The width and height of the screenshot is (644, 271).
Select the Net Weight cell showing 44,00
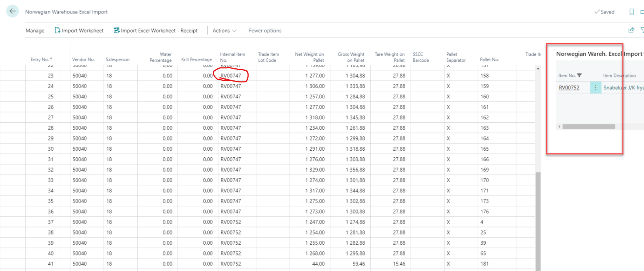pyautogui.click(x=318, y=264)
